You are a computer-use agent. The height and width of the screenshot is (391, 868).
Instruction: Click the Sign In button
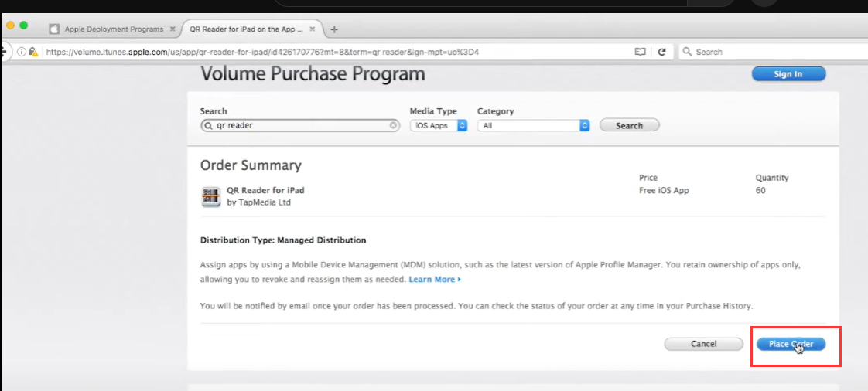[x=788, y=74]
